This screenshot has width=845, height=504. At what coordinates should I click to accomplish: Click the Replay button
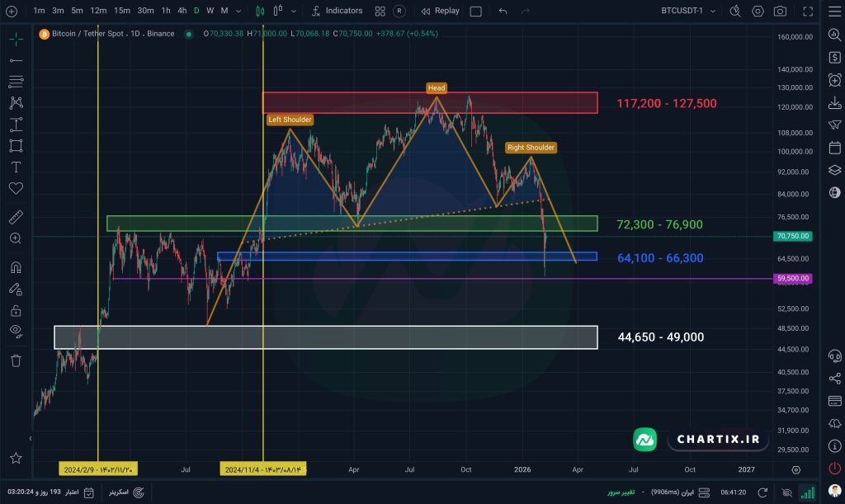click(440, 11)
